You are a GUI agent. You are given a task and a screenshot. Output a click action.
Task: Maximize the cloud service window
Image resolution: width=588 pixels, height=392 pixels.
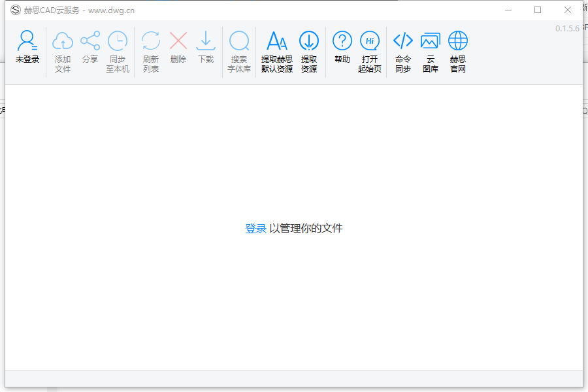pos(538,10)
